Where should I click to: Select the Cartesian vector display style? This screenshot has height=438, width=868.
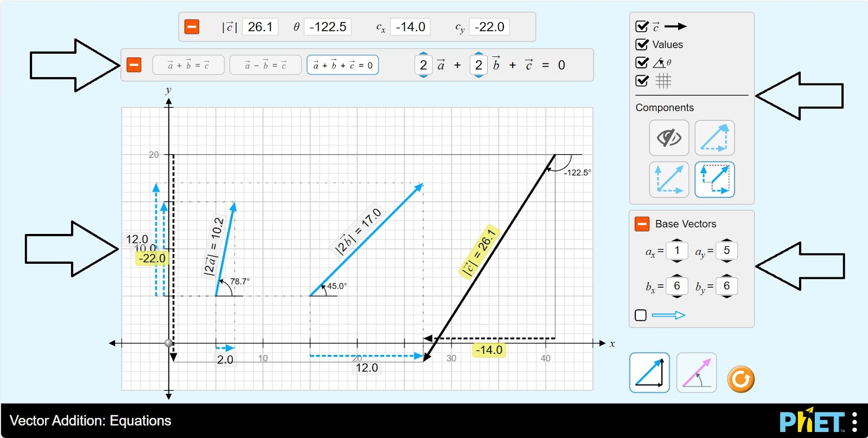click(x=649, y=373)
